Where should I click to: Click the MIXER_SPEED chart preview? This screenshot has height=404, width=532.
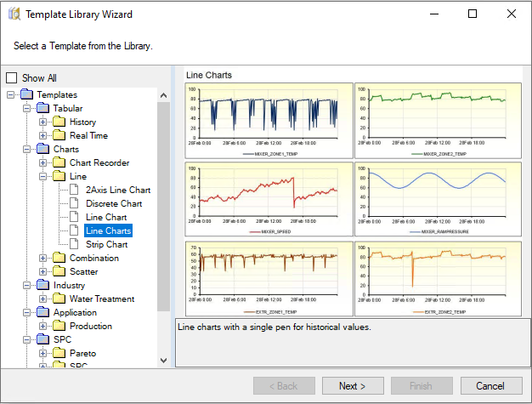[x=269, y=199]
